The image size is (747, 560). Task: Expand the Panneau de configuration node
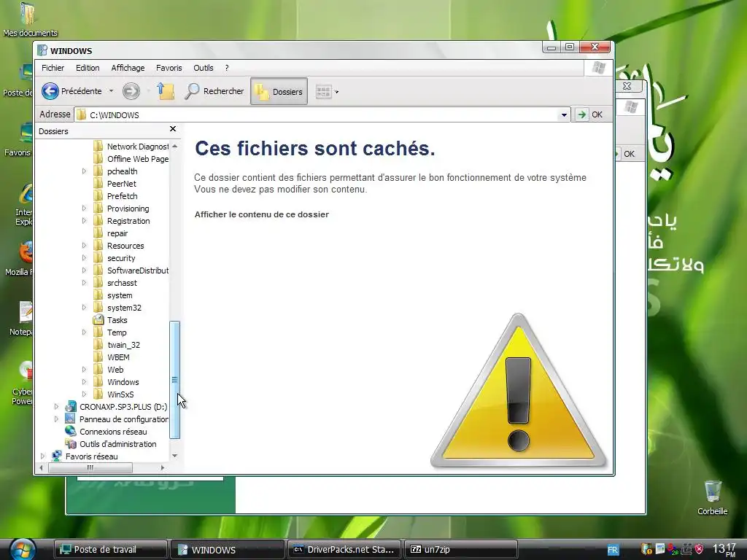pyautogui.click(x=56, y=419)
